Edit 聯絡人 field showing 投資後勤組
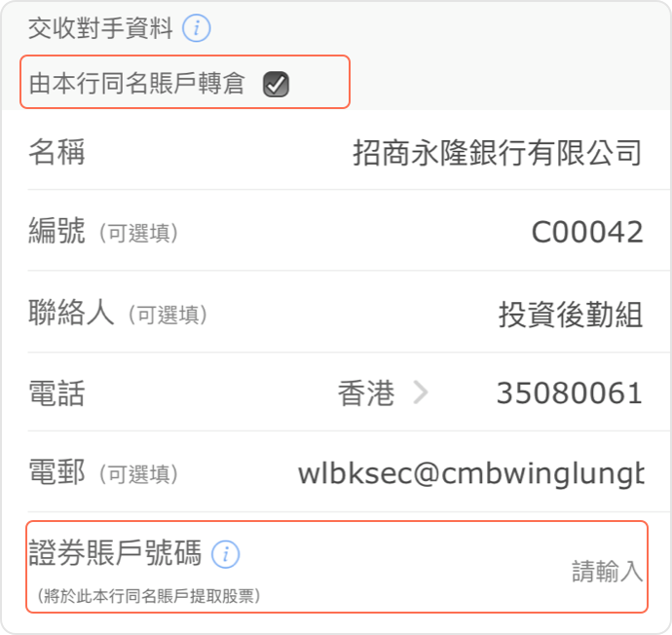This screenshot has height=635, width=672. [571, 314]
